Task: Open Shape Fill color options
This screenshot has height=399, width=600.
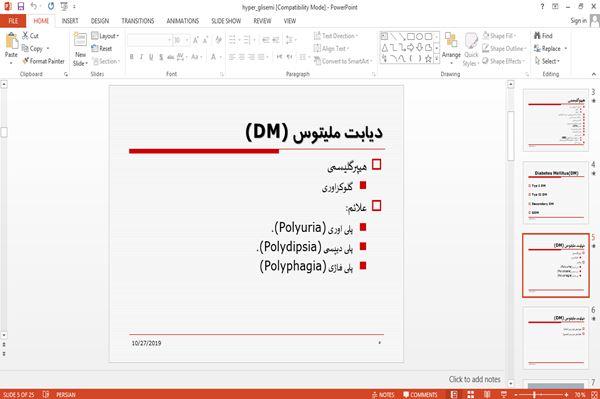Action: click(x=499, y=36)
